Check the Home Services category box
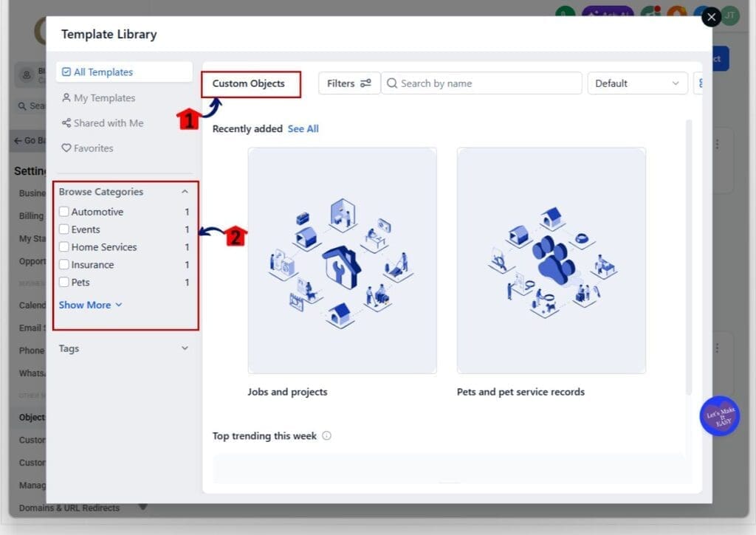756x535 pixels. click(x=64, y=247)
